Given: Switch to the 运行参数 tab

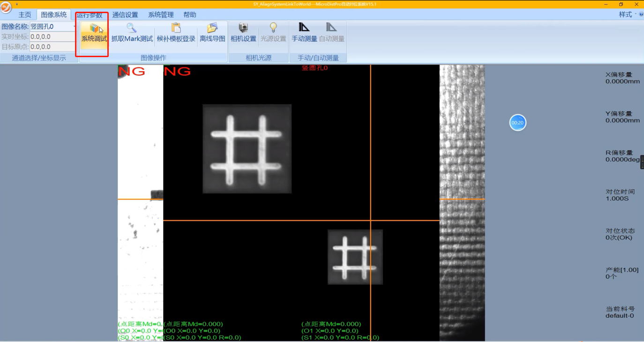Looking at the screenshot, I should [90, 15].
